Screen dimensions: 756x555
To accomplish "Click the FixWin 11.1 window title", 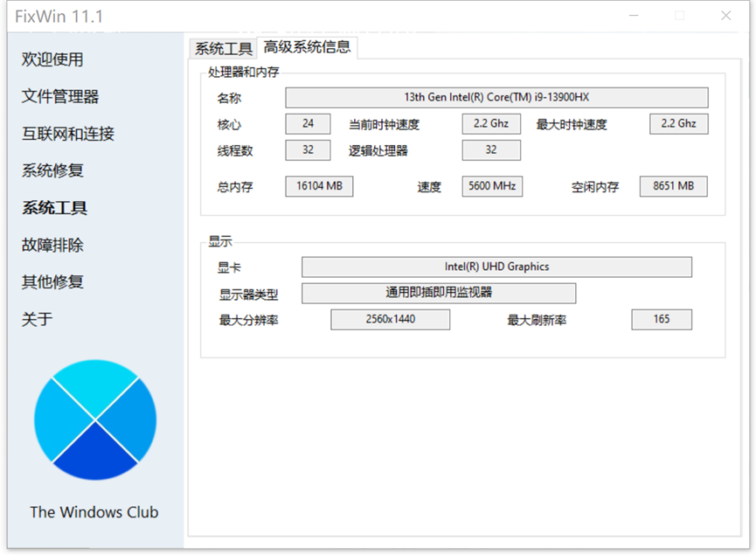I will point(59,17).
